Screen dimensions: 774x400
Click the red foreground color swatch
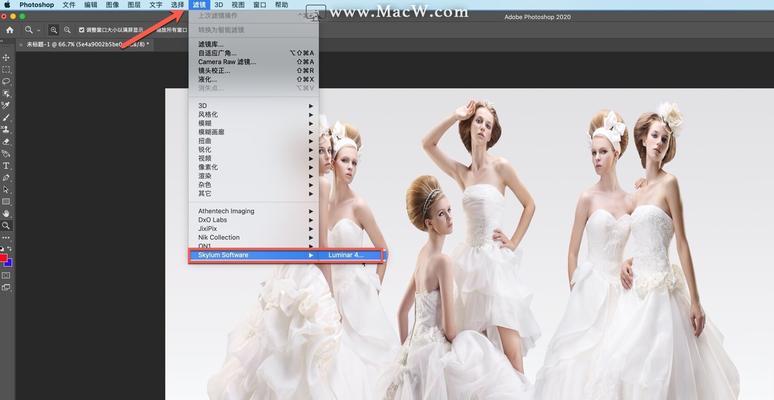pos(2,258)
